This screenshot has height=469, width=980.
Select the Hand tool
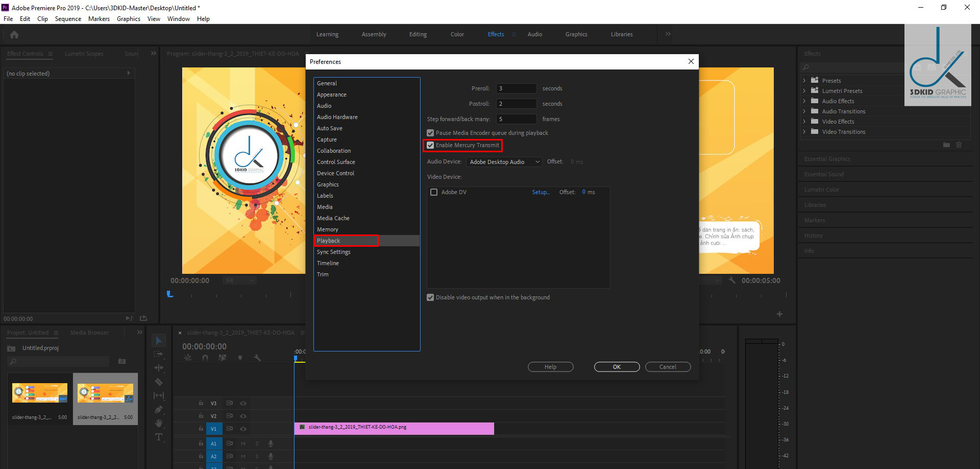tap(159, 423)
